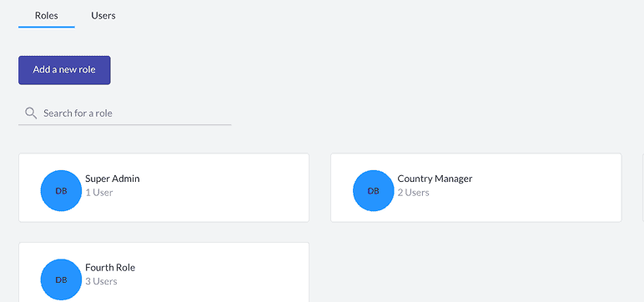Open the Fourth Role title
The image size is (644, 302).
[x=110, y=268]
